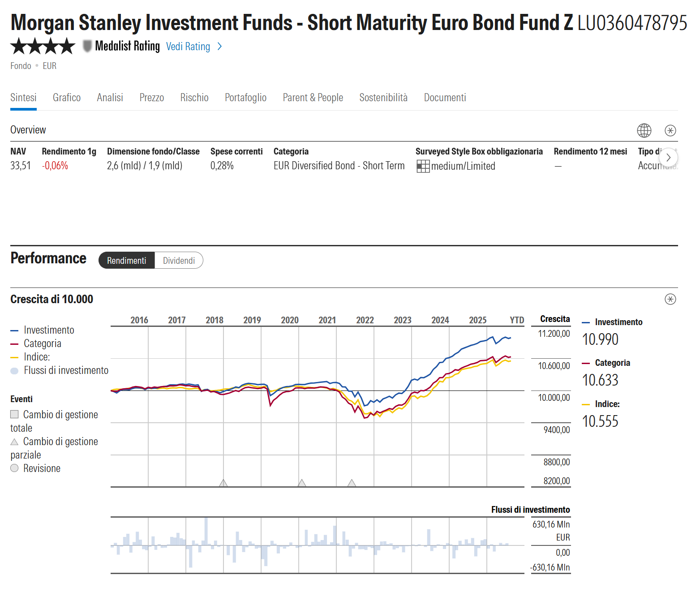Click the Medalist Rating shield icon
This screenshot has height=592, width=700.
coord(87,46)
